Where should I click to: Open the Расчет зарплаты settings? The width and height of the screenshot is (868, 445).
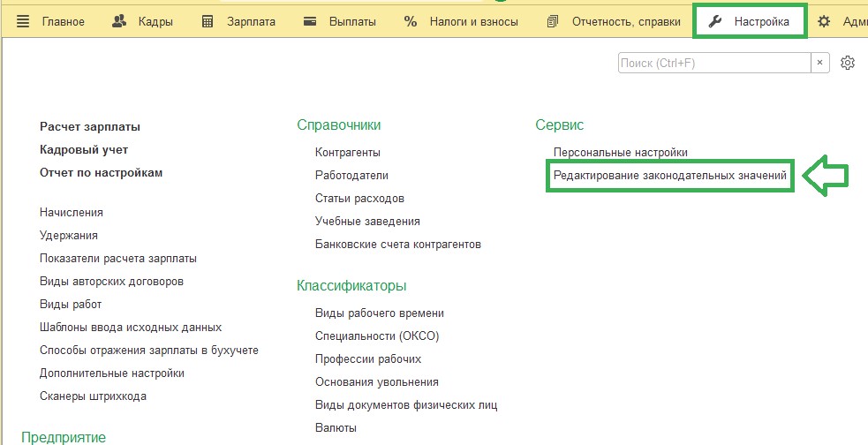(x=90, y=127)
